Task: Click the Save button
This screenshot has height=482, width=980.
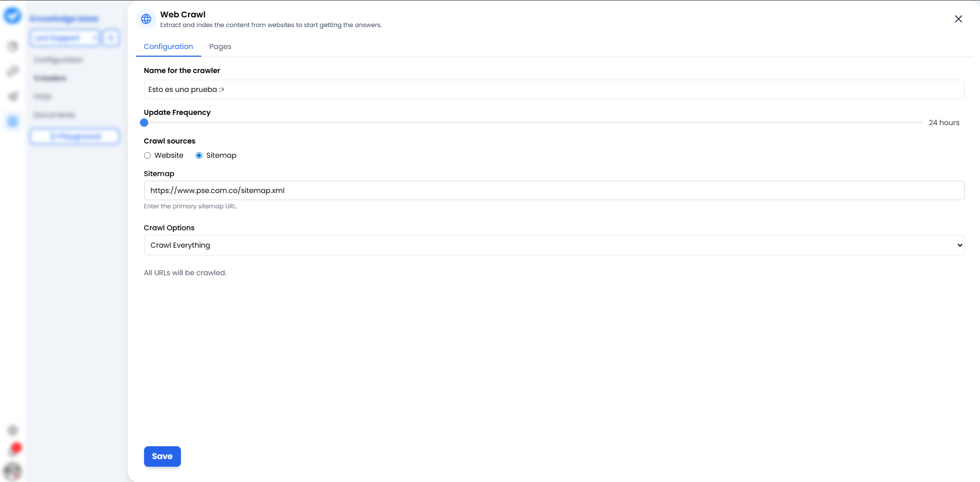Action: (x=162, y=456)
